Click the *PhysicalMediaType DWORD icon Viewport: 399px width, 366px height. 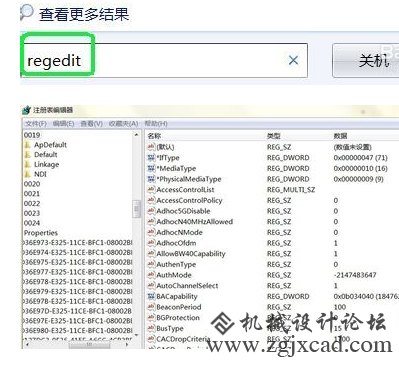(x=151, y=179)
